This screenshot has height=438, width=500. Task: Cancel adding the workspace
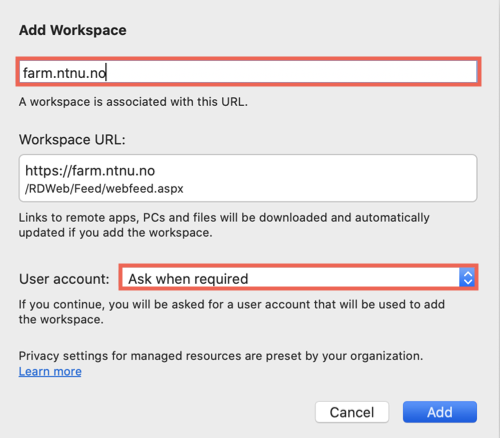pos(352,412)
